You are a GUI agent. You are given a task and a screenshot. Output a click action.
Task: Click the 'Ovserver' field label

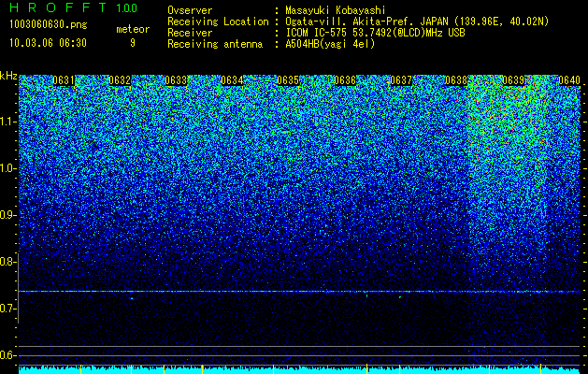point(190,11)
